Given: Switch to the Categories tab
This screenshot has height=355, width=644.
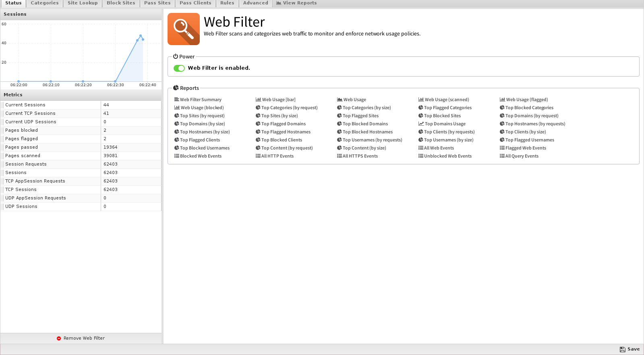Looking at the screenshot, I should pos(45,3).
